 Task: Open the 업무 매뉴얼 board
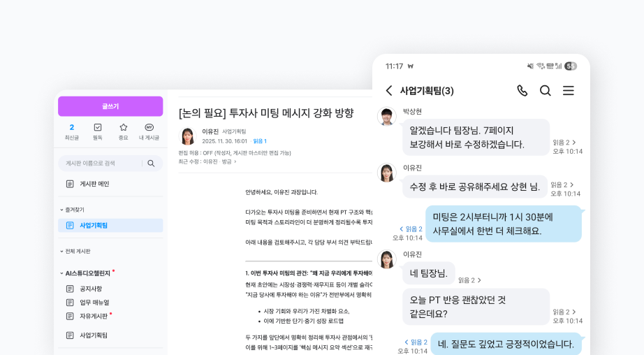(94, 303)
